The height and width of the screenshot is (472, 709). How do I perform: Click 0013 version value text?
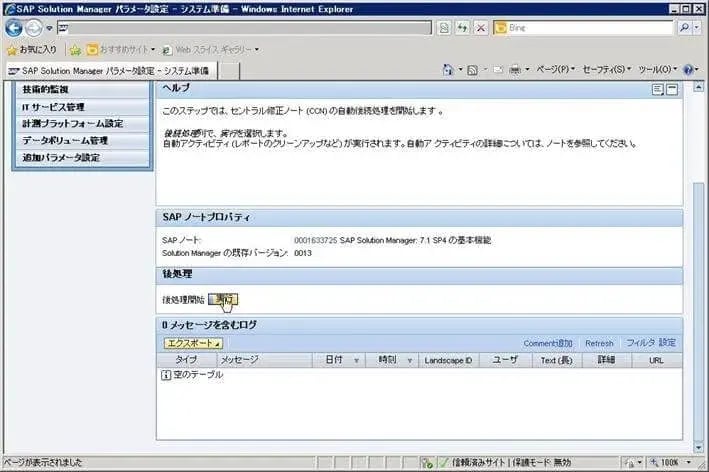pos(303,253)
